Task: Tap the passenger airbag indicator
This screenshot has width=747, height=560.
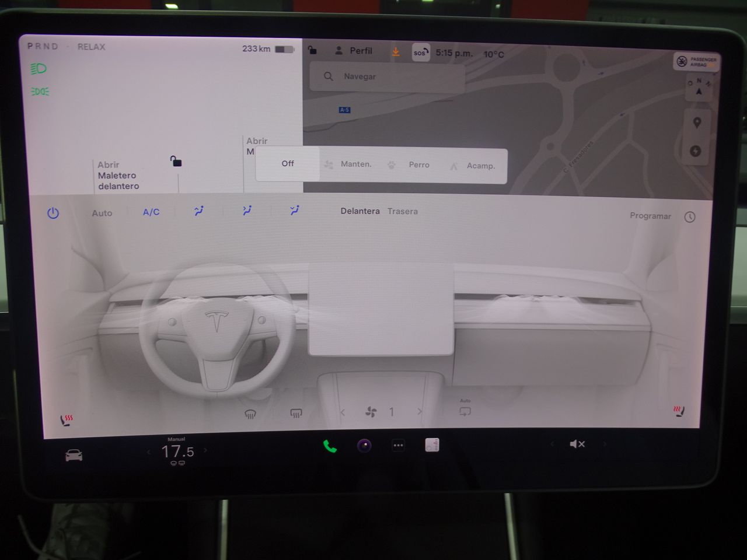Action: (x=696, y=61)
